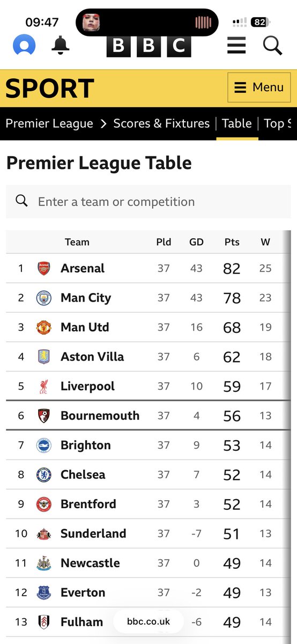297x644 pixels.
Task: Expand the Sport Menu button
Action: (259, 87)
